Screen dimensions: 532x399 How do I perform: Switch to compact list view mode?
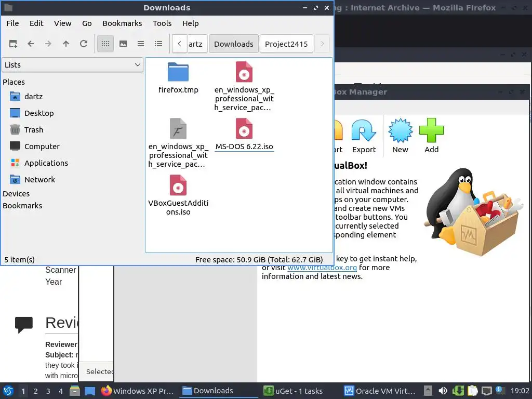point(141,44)
